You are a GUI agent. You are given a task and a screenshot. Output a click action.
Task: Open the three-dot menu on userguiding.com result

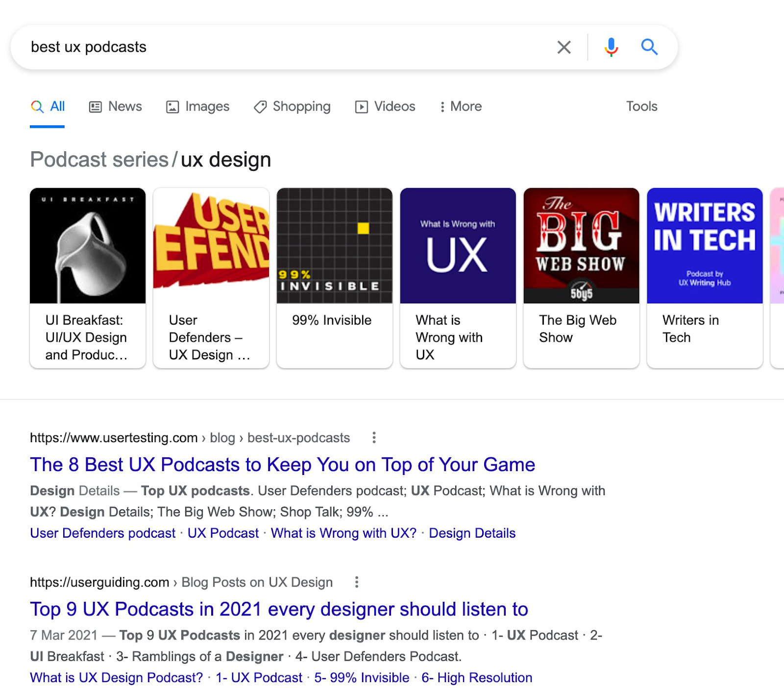click(356, 582)
